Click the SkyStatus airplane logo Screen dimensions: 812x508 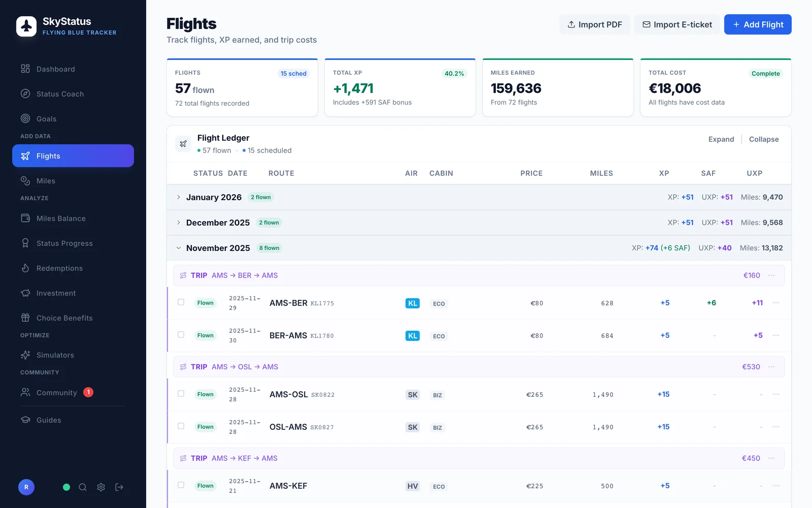coord(26,26)
